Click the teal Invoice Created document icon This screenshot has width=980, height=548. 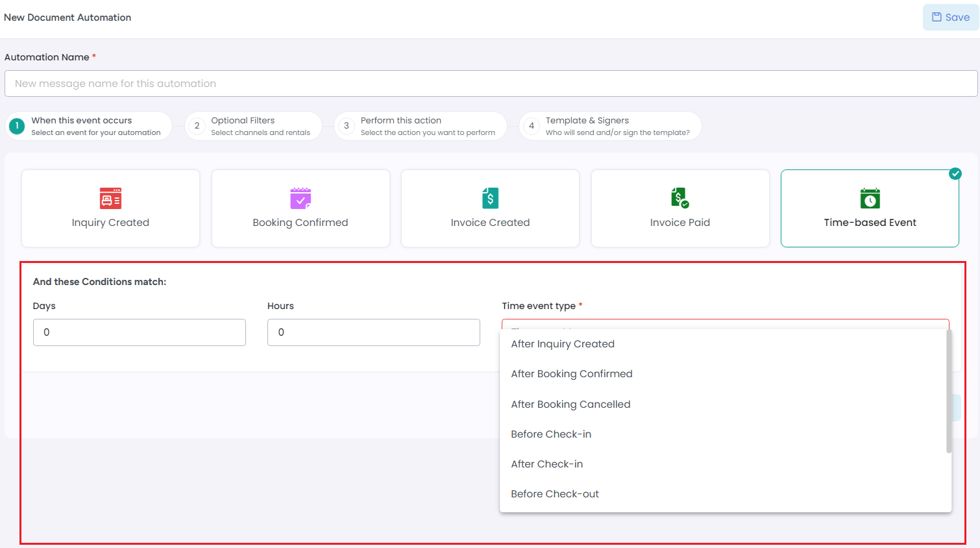[x=491, y=198]
